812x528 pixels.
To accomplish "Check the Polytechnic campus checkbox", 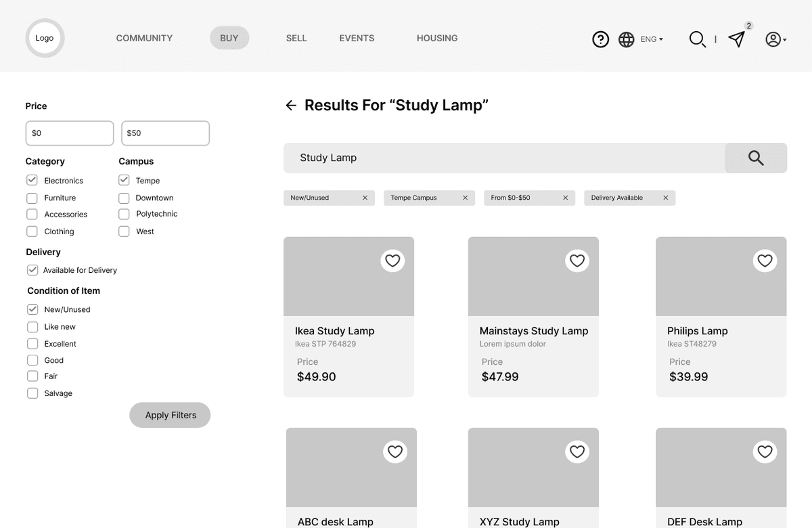I will tap(124, 214).
